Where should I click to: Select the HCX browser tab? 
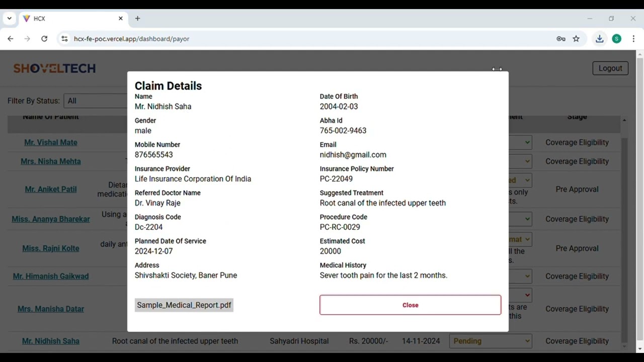click(73, 19)
